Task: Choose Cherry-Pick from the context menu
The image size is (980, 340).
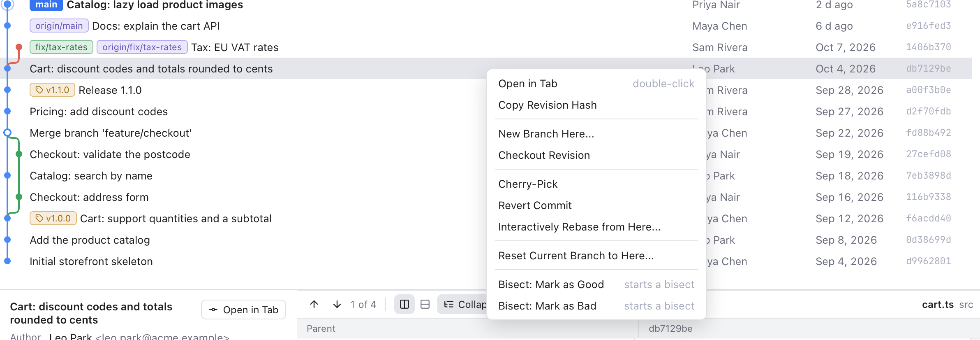Action: point(596,184)
